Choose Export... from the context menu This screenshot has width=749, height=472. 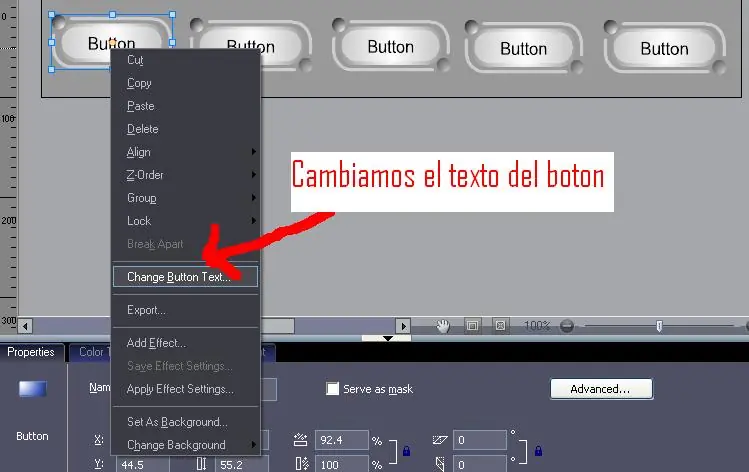pyautogui.click(x=187, y=310)
